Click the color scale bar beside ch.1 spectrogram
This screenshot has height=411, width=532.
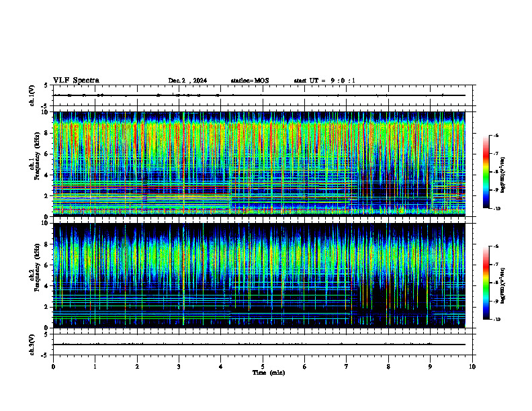(x=486, y=172)
